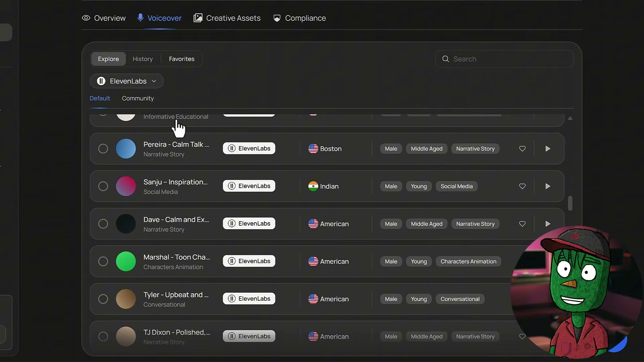Click the Indian flag icon in Sanju's row

click(313, 186)
